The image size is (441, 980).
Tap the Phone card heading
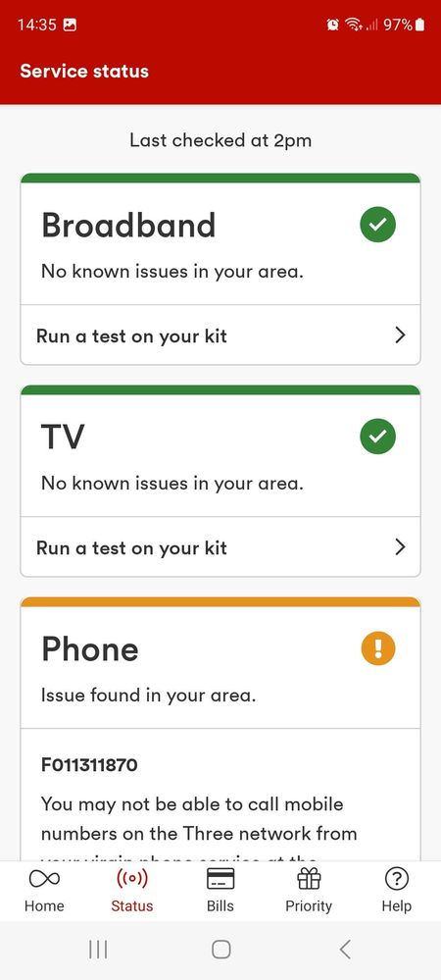pos(90,649)
